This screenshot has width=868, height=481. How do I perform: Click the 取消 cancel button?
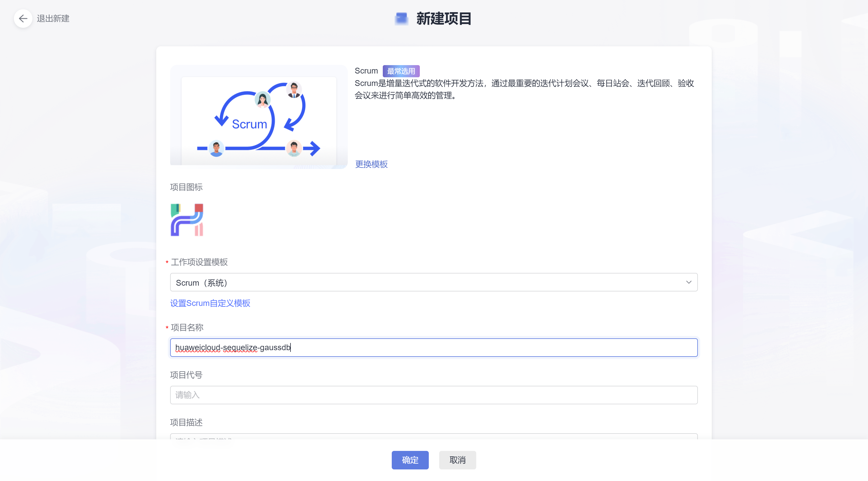pyautogui.click(x=457, y=460)
